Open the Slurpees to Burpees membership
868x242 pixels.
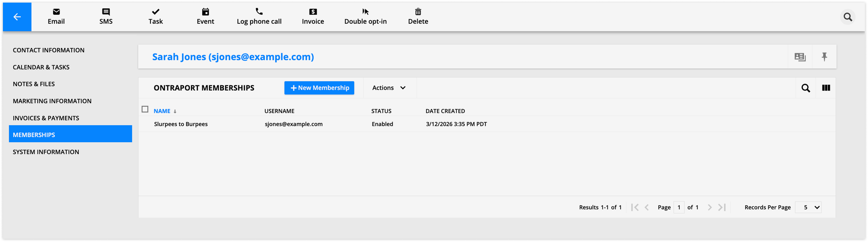(x=181, y=124)
